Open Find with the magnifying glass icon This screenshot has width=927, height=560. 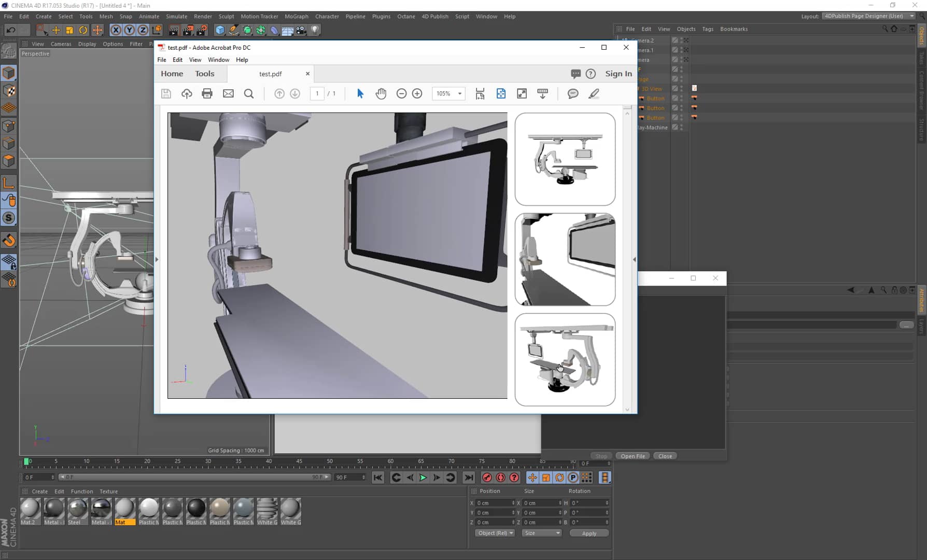(249, 93)
